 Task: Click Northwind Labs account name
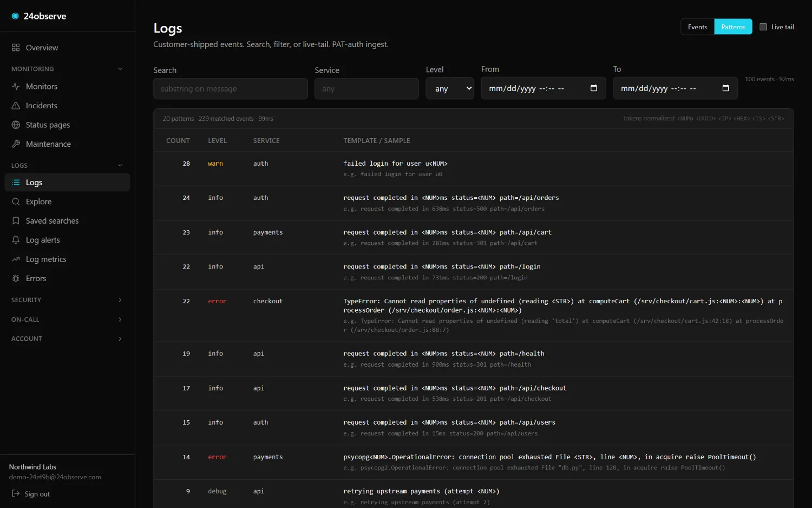coord(32,467)
